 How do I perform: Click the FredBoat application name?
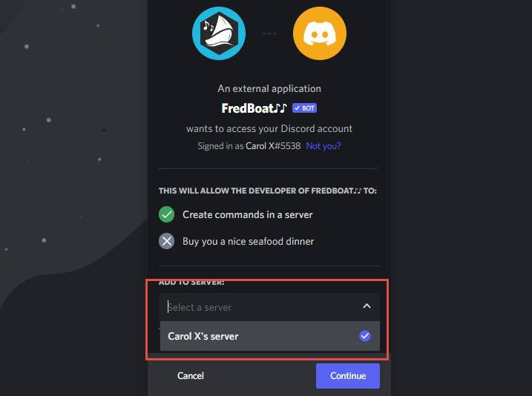coord(254,108)
